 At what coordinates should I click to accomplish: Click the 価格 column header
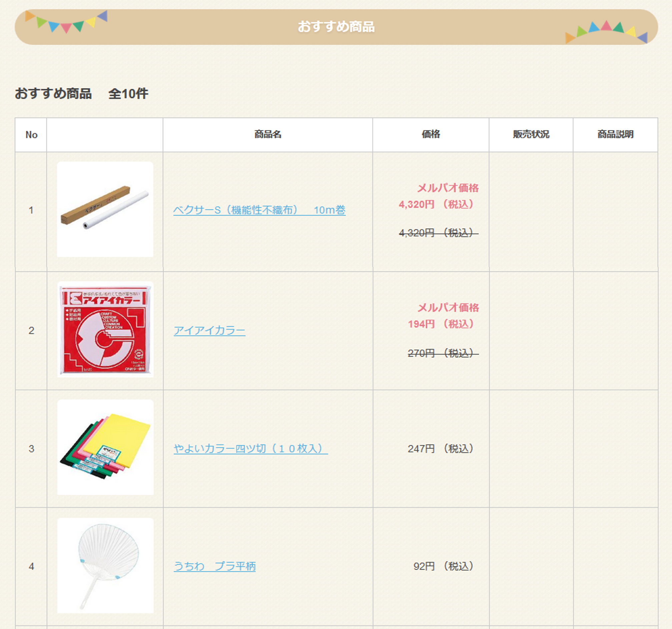[x=431, y=134]
